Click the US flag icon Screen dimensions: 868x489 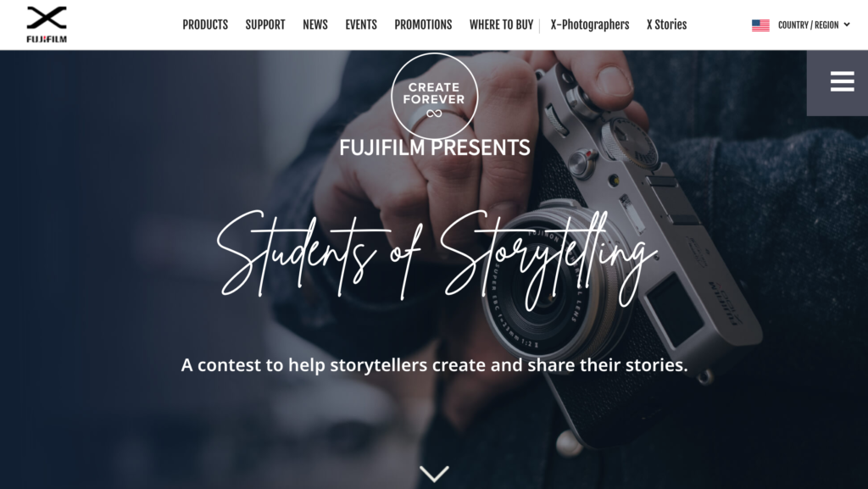pos(760,25)
